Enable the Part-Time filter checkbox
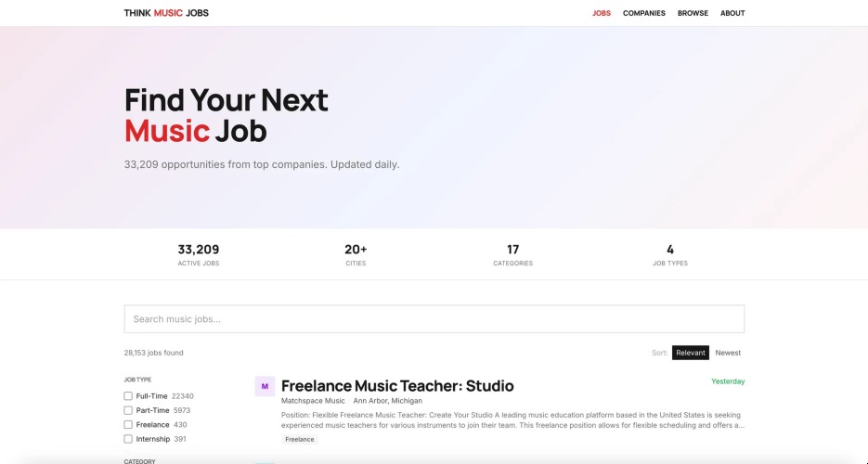Screen dimensions: 868x464 128,410
